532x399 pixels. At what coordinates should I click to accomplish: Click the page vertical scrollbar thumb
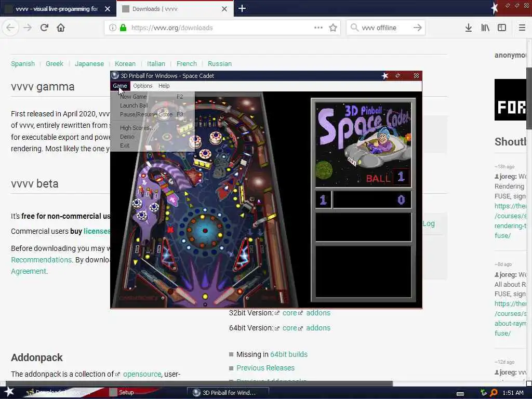529,98
